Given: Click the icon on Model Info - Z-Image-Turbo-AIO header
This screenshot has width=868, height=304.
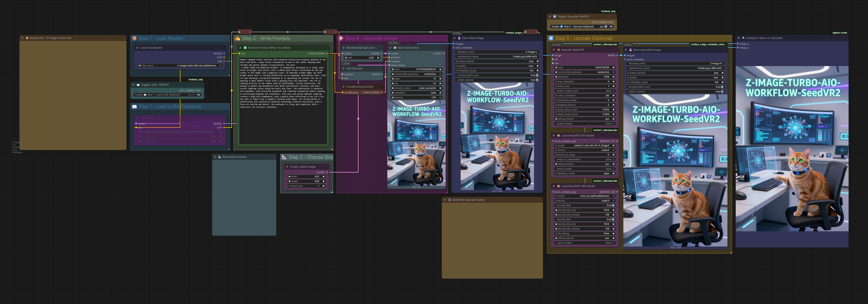Looking at the screenshot, I should tap(27, 38).
